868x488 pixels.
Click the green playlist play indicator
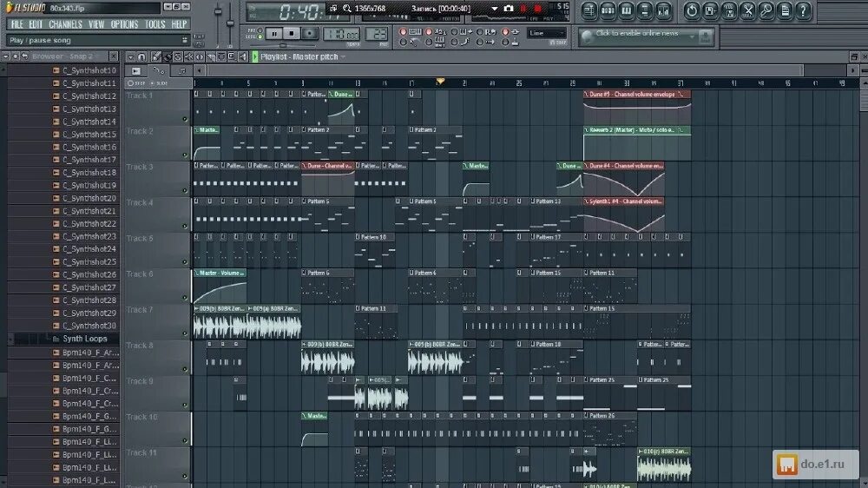[x=255, y=57]
